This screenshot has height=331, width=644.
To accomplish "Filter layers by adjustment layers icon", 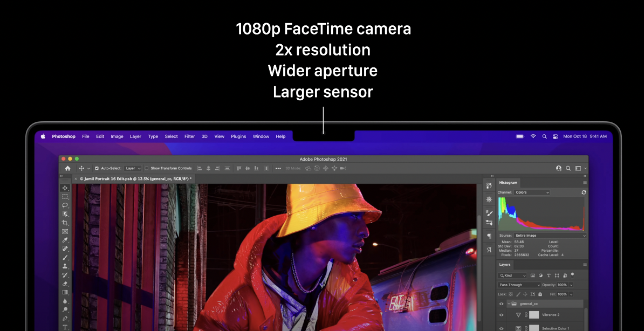I will coord(540,275).
